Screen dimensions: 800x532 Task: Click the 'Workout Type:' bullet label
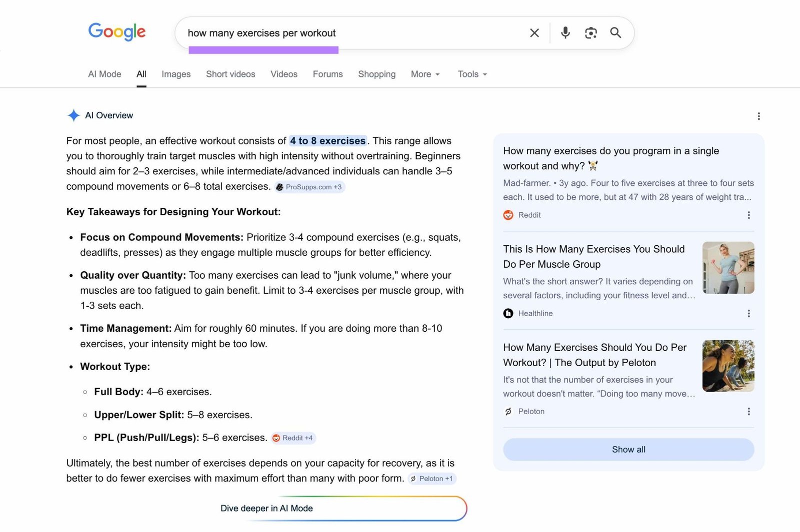tap(115, 367)
